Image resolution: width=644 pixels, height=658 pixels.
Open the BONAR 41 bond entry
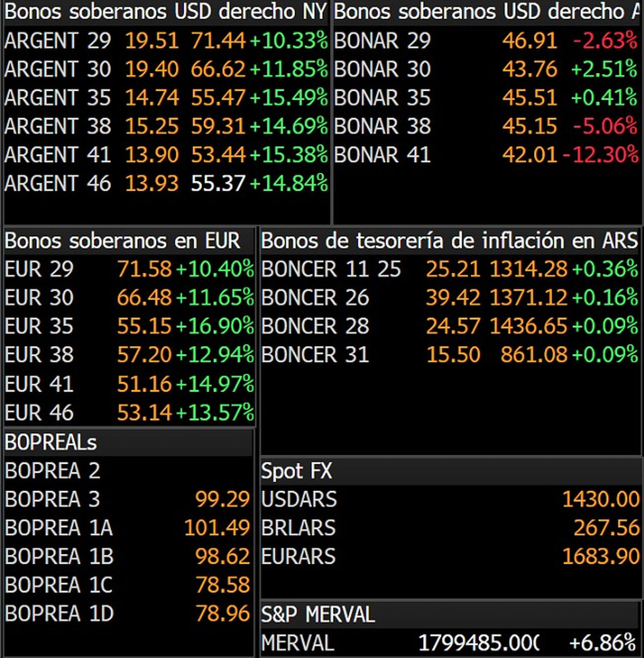[382, 155]
